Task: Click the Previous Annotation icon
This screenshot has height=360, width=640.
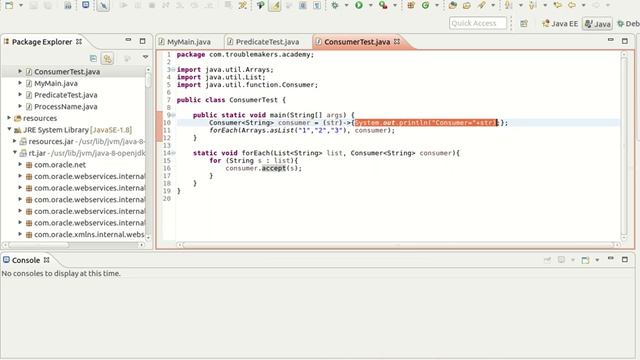Action: [533, 5]
